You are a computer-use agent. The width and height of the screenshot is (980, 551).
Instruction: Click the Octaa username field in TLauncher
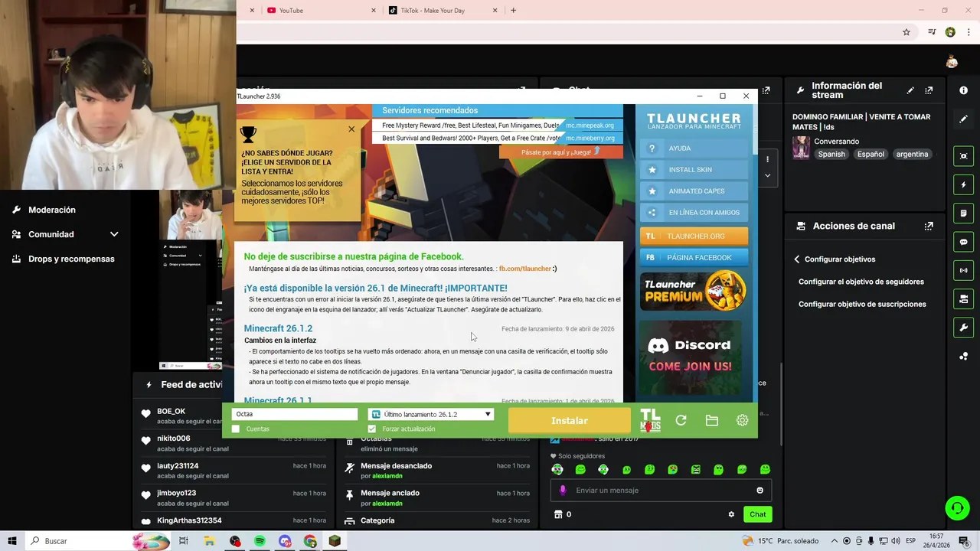(295, 414)
